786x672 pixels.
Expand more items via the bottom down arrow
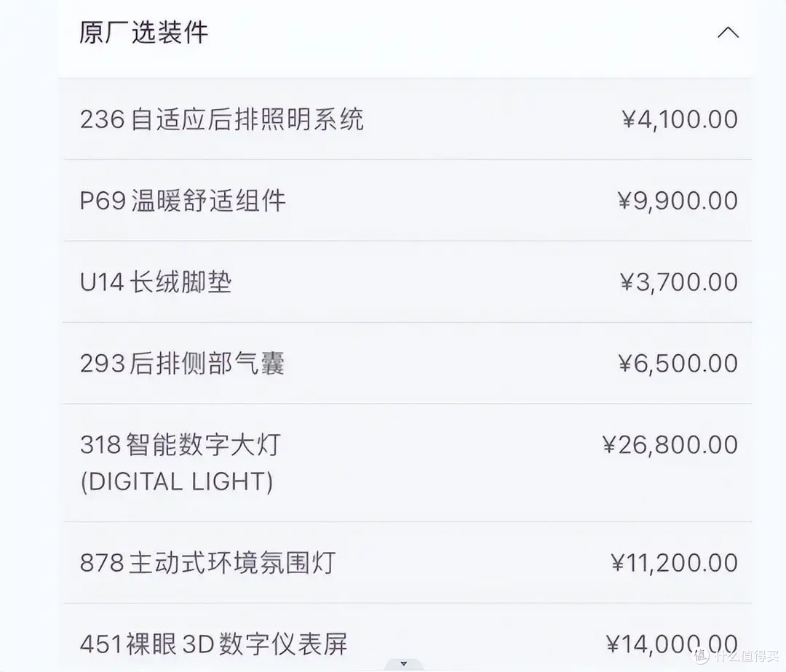click(x=403, y=663)
